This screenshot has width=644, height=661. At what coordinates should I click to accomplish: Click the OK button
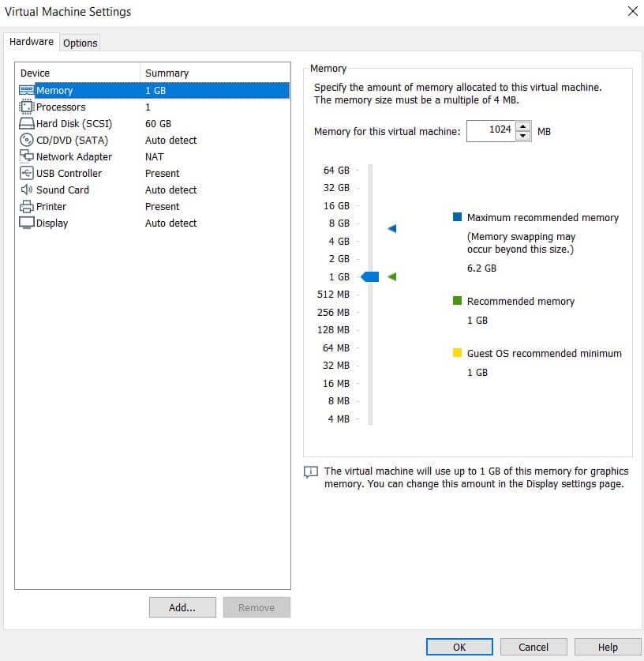[459, 647]
